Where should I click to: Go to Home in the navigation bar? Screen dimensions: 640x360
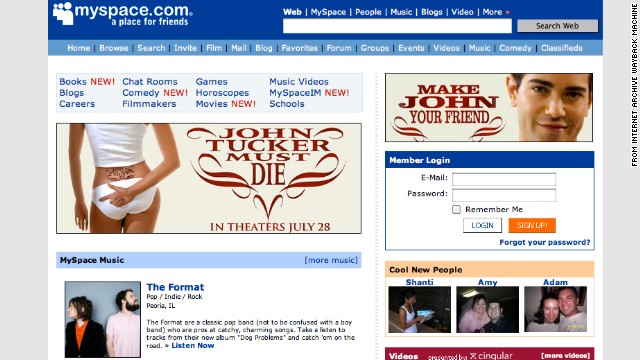79,48
